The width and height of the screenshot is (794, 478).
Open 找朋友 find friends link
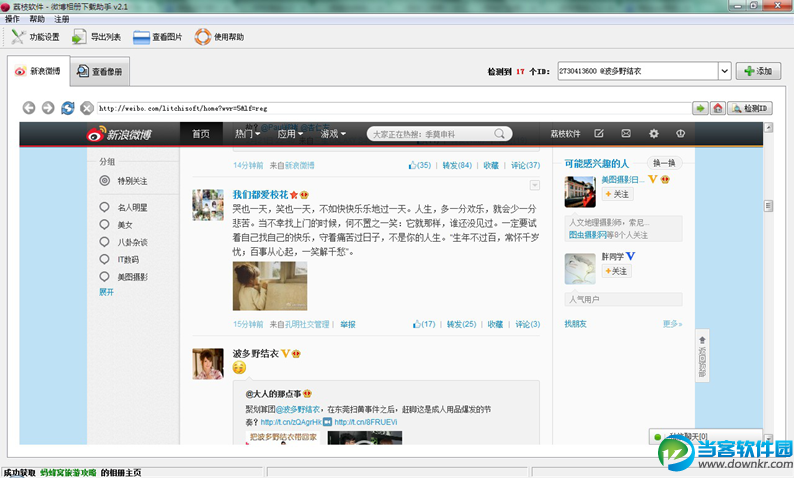click(x=575, y=324)
